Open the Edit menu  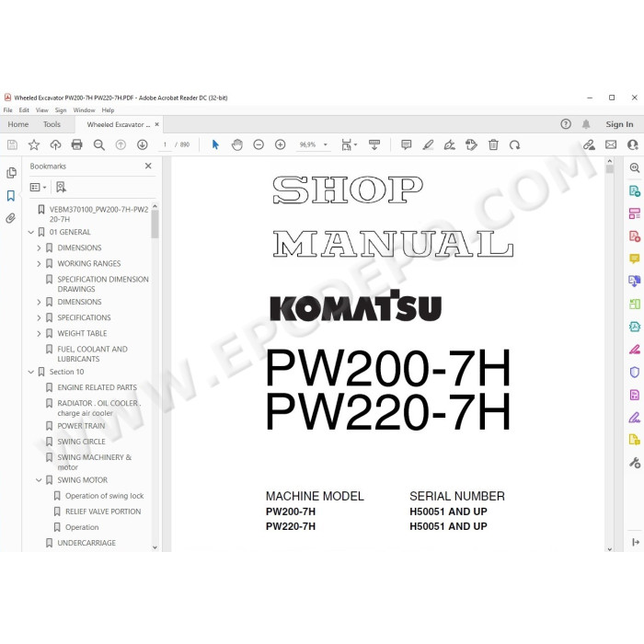pos(24,110)
